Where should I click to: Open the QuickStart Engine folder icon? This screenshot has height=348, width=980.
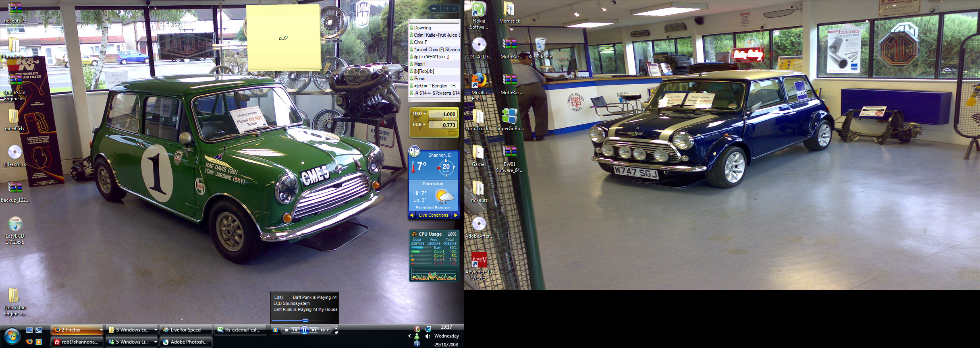click(x=15, y=302)
